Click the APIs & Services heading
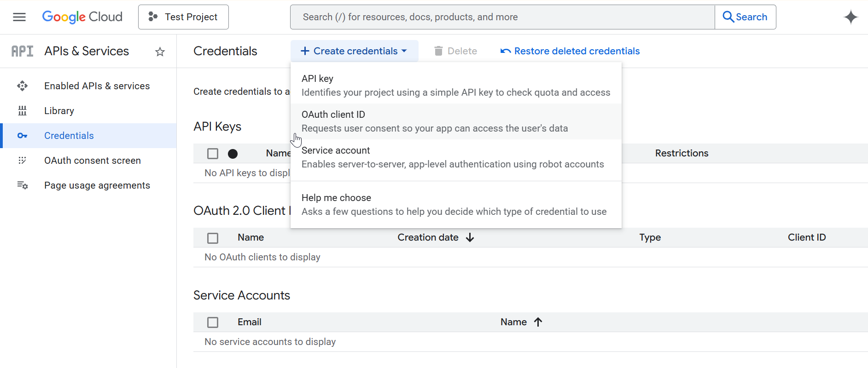Screen dimensions: 868x368 click(87, 51)
